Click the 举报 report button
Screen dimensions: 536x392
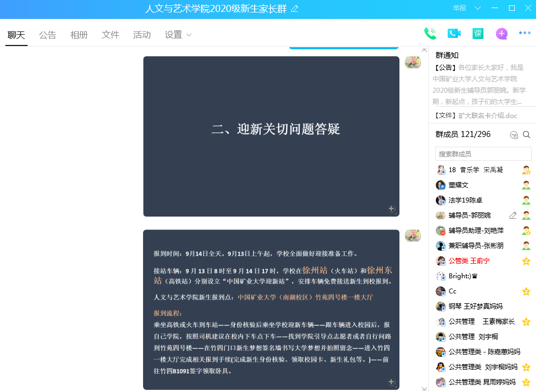(460, 8)
